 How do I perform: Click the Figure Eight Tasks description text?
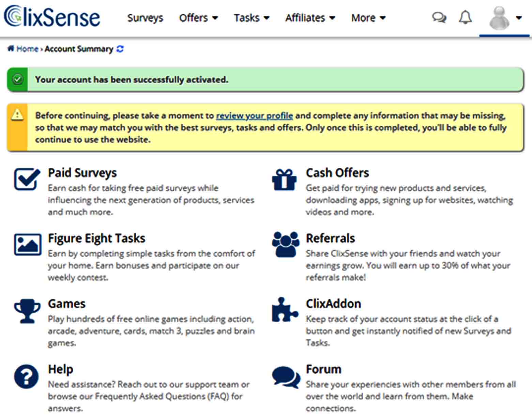click(x=151, y=265)
